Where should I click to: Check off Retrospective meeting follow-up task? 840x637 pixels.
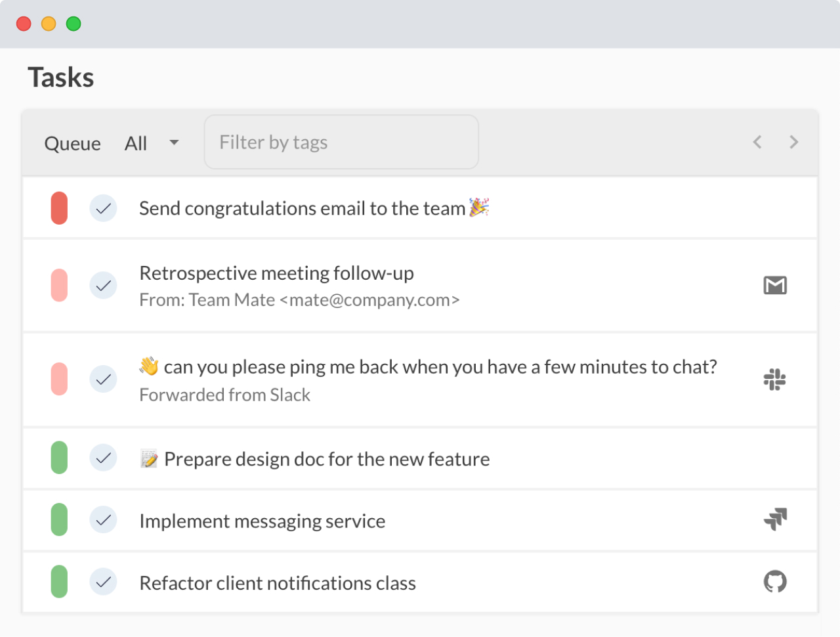pos(103,286)
